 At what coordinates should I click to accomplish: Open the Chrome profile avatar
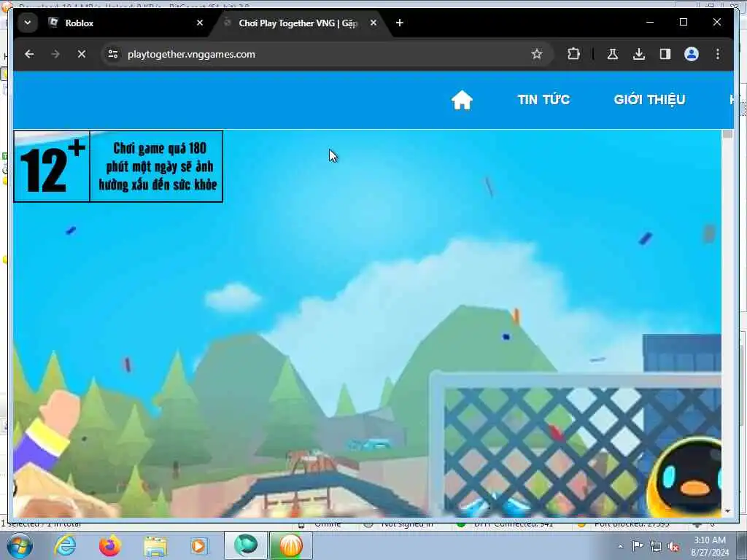(692, 54)
